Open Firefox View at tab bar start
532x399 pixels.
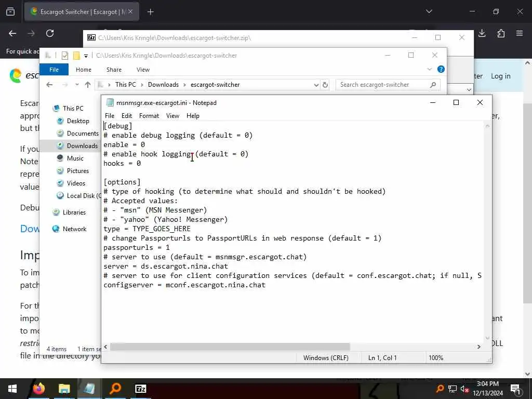point(10,12)
